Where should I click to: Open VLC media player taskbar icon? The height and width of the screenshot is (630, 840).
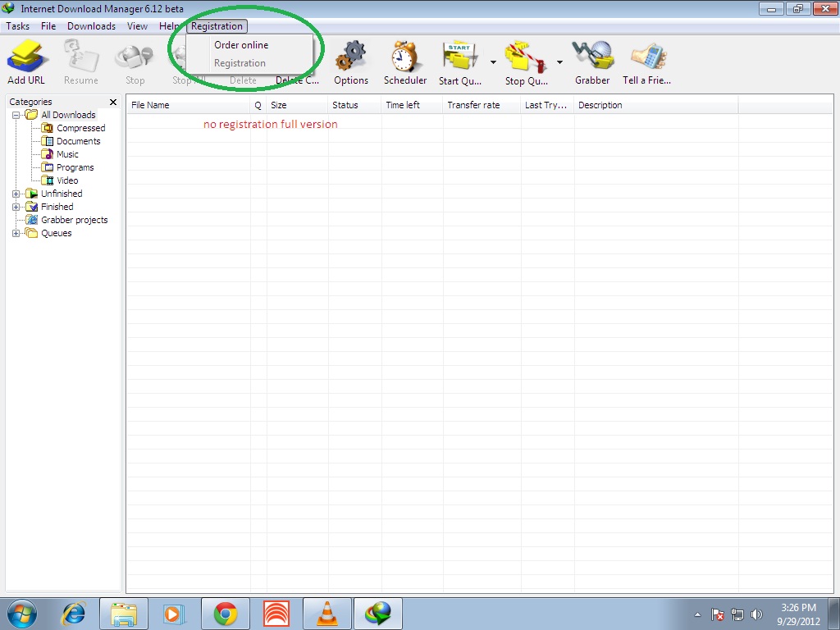[x=326, y=614]
